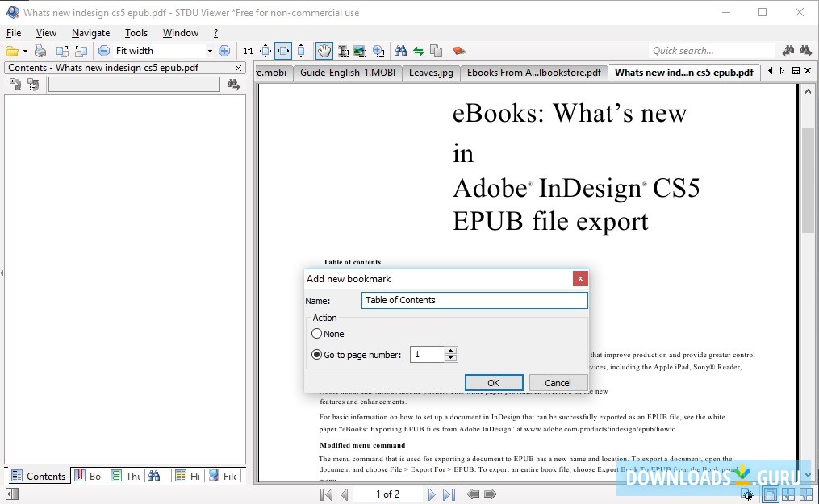The width and height of the screenshot is (819, 504).
Task: Open the Find text search tool
Action: coord(400,50)
